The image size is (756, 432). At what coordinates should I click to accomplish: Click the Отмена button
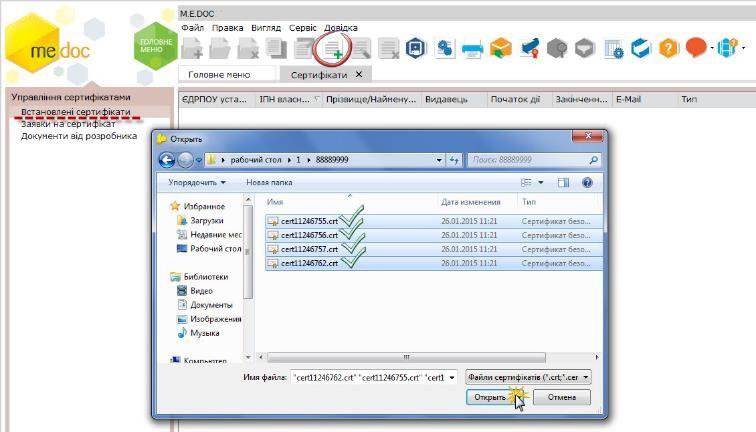562,397
